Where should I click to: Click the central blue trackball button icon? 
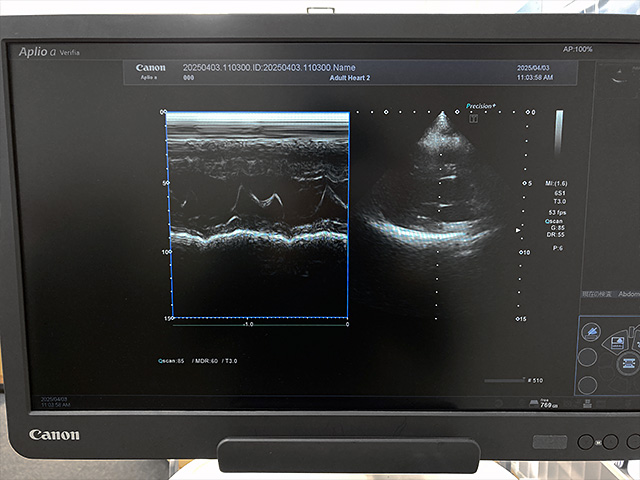pyautogui.click(x=629, y=363)
